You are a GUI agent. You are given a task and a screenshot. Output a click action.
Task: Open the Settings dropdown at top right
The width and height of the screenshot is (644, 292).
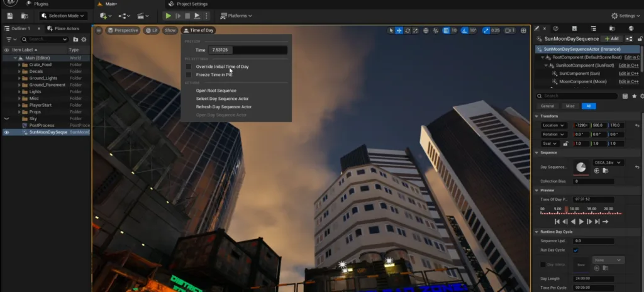[626, 16]
